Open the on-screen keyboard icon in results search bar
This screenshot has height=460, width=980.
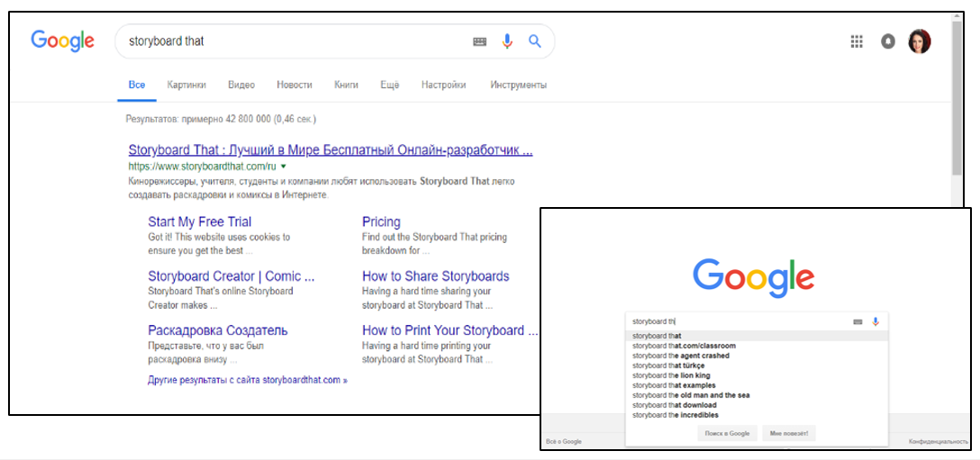click(479, 41)
